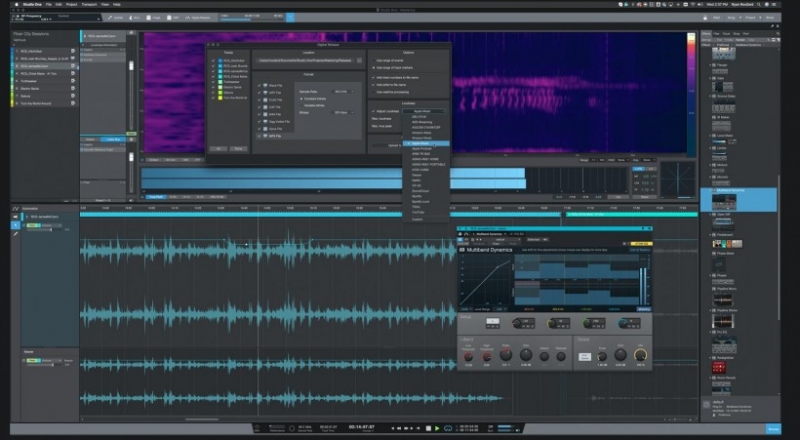Enable Use realtime processing option
The height and width of the screenshot is (440, 800).
pos(373,92)
